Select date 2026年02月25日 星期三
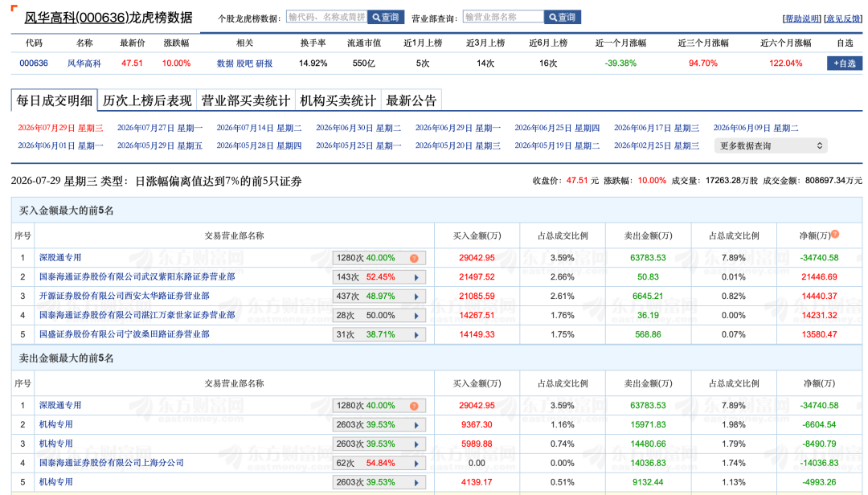Viewport: 868px width, 495px height. (x=657, y=145)
